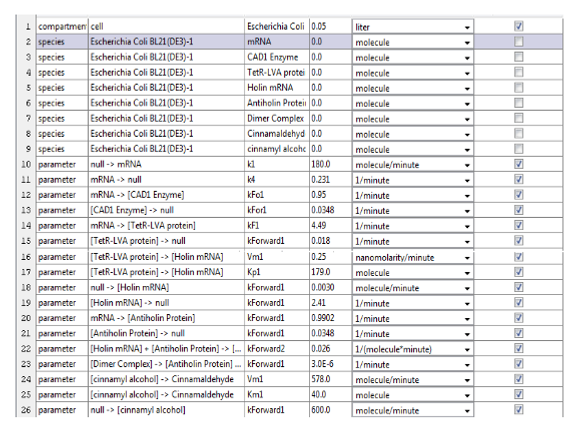Screen dimensions: 578x430
Task: Enable the checkbox for CAD1 Enzyme species
Action: (x=518, y=57)
